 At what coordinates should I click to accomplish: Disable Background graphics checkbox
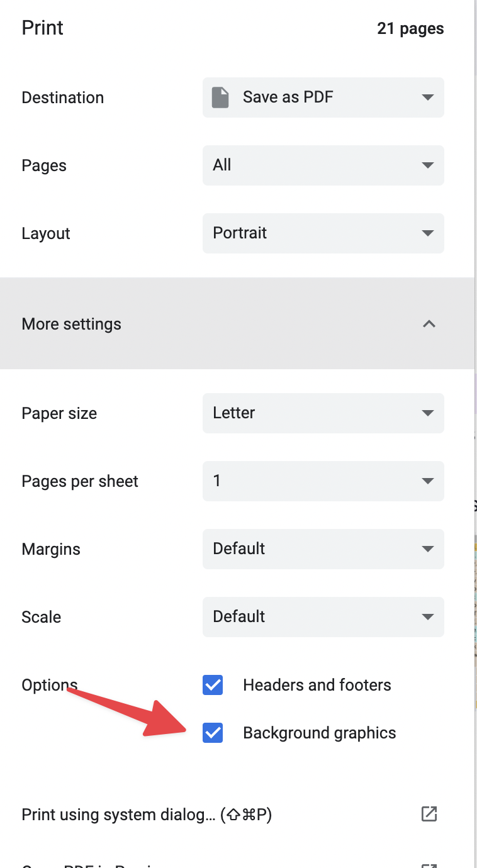point(213,733)
